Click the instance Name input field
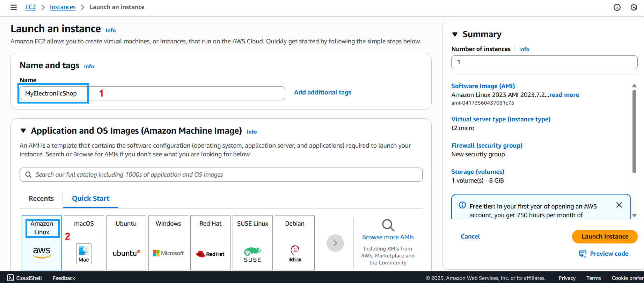The width and height of the screenshot is (644, 283). point(152,93)
